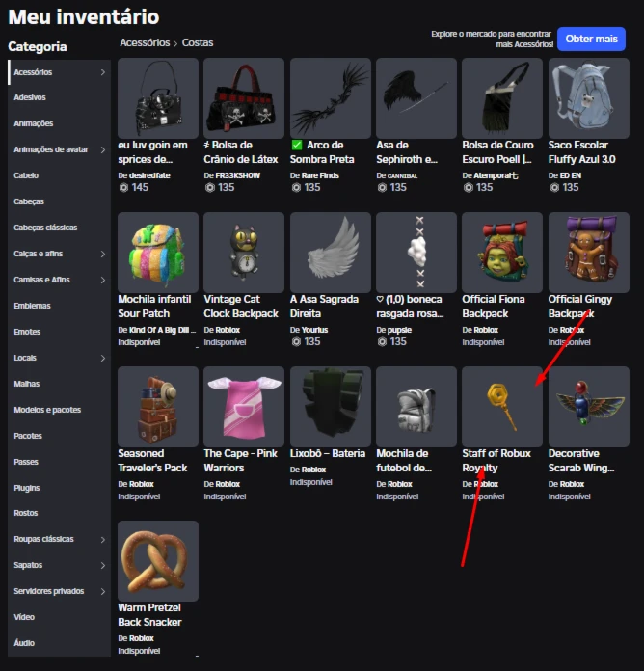Select the Áudio category
Viewport: 644px width, 671px height.
tap(59, 643)
